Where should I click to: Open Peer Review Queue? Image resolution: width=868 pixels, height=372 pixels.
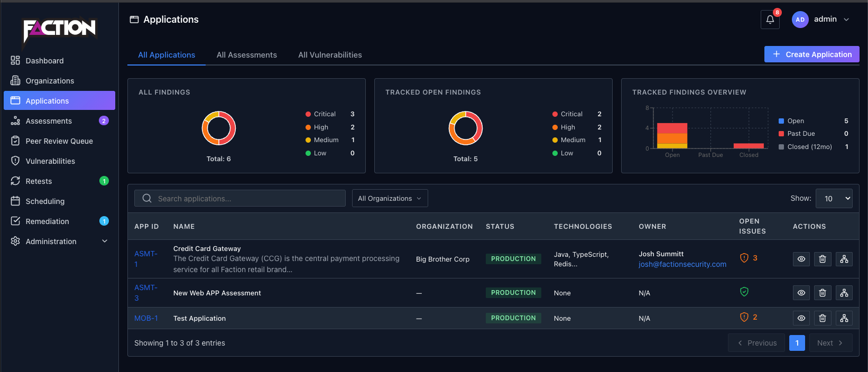click(x=59, y=141)
